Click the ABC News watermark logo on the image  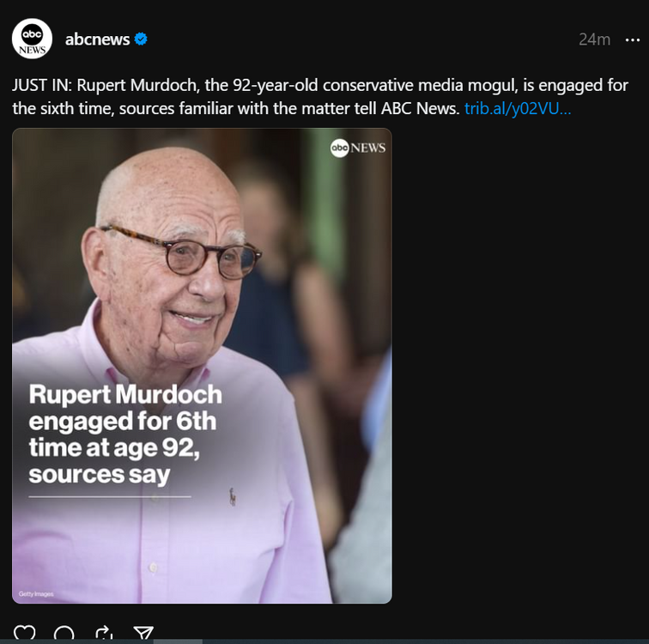358,148
